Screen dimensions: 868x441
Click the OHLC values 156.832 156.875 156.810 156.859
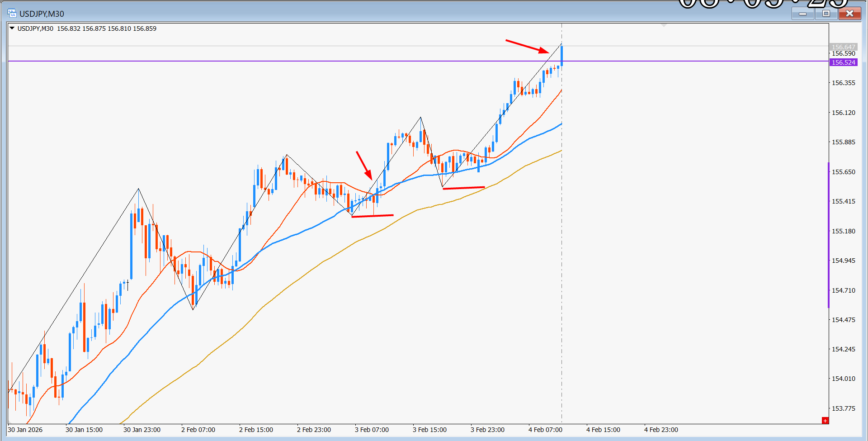pos(107,28)
